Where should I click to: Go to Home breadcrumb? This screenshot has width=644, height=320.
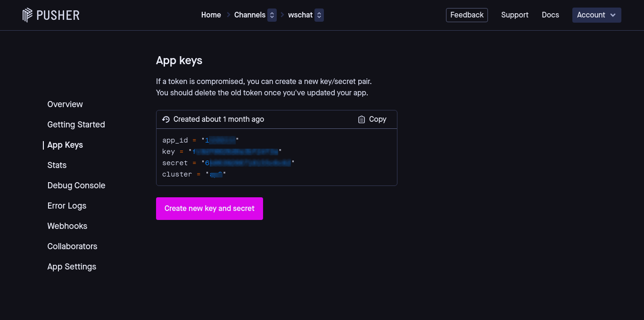click(211, 15)
